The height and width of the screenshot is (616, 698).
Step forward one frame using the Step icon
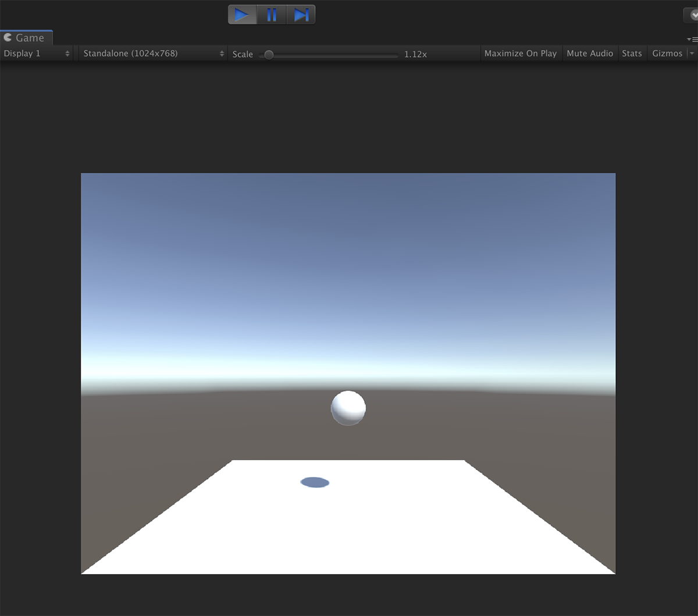[301, 15]
